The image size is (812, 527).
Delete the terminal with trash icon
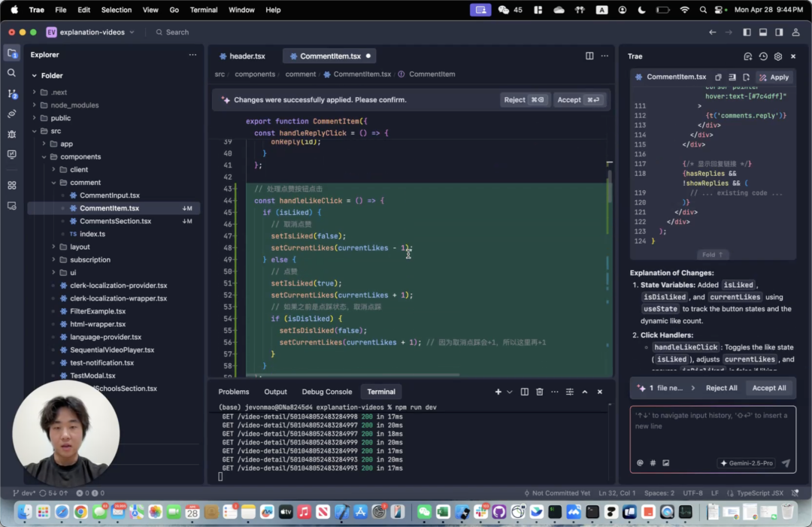pyautogui.click(x=540, y=392)
